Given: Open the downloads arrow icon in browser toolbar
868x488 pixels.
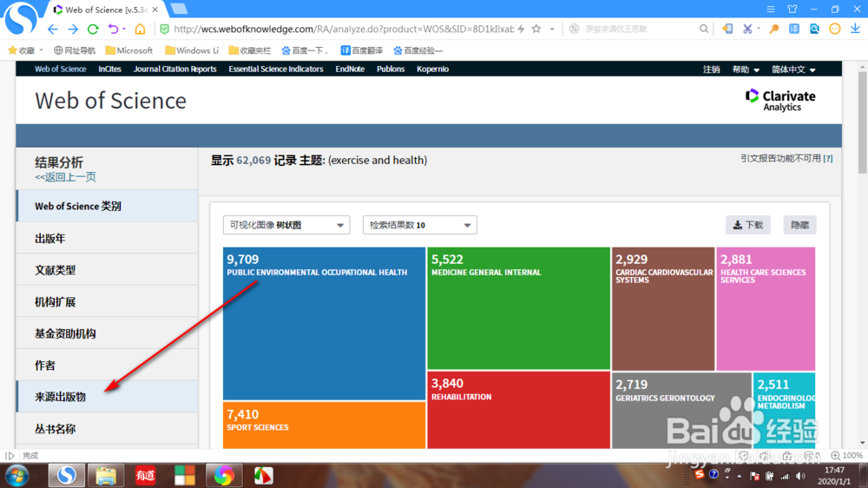Looking at the screenshot, I should pyautogui.click(x=855, y=29).
